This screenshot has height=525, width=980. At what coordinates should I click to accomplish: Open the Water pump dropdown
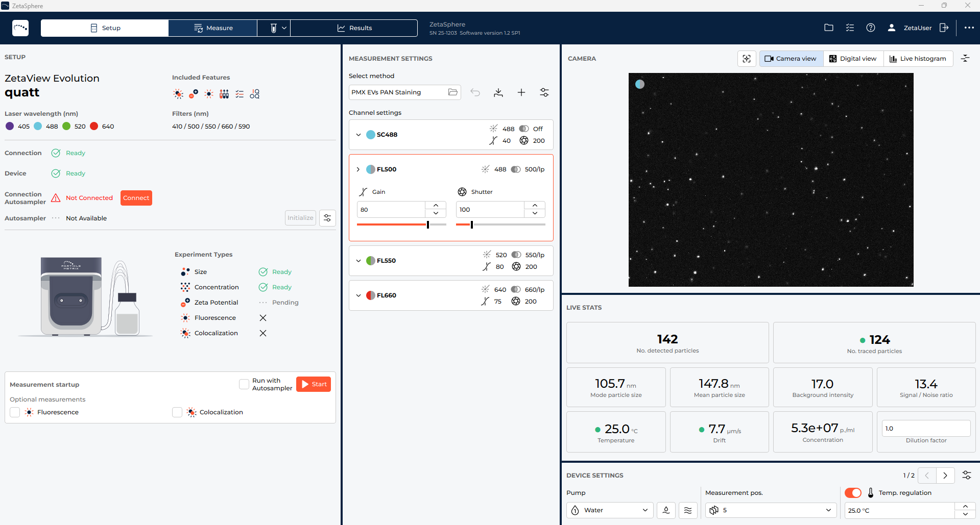[610, 510]
